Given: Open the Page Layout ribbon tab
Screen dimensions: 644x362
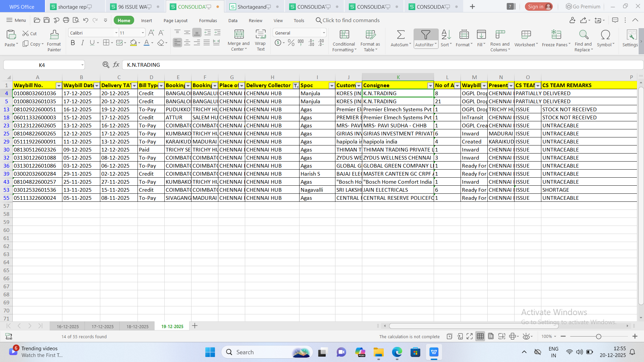Looking at the screenshot, I should click(x=175, y=20).
